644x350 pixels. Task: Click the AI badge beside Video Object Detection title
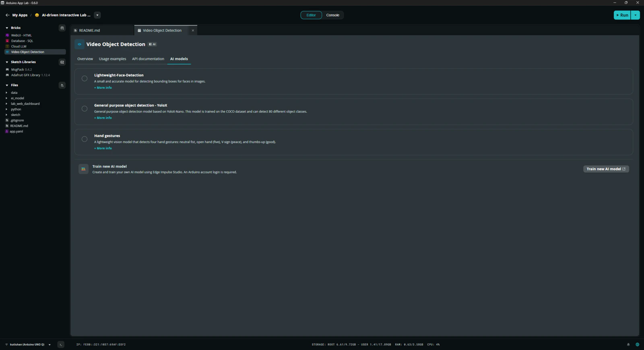point(152,44)
